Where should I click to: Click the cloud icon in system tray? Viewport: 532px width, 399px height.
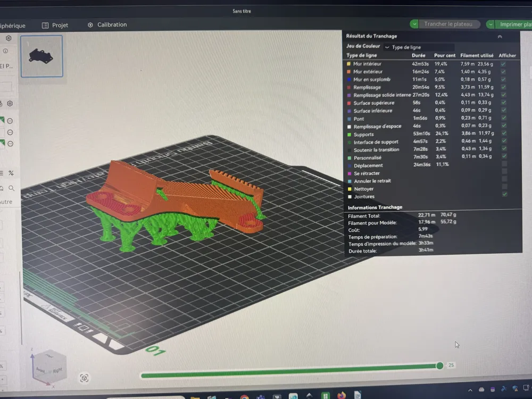coord(481,389)
